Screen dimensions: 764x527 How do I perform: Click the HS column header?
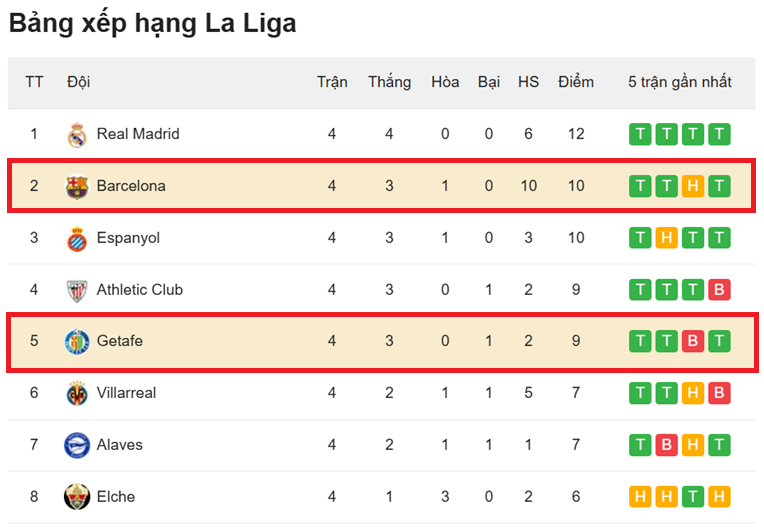528,82
